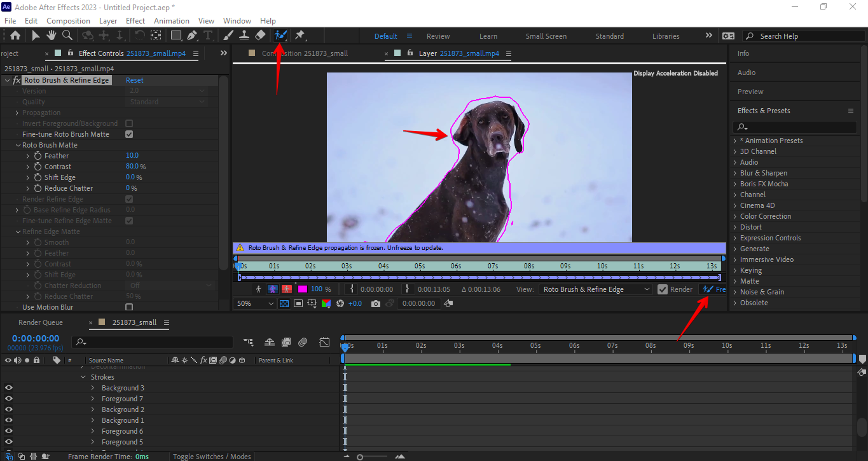Enable Invert Foreground/Background checkbox

128,123
